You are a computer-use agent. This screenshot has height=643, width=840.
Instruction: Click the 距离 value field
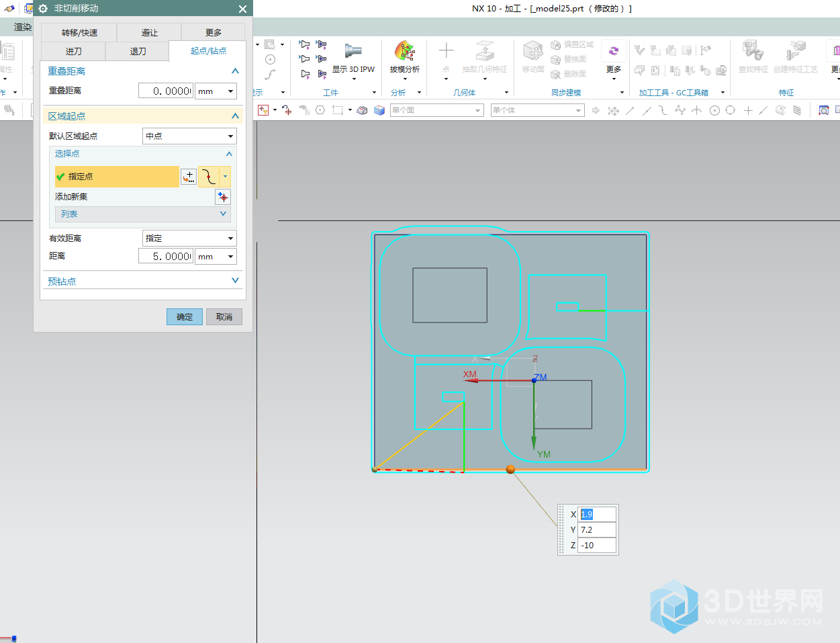(166, 256)
